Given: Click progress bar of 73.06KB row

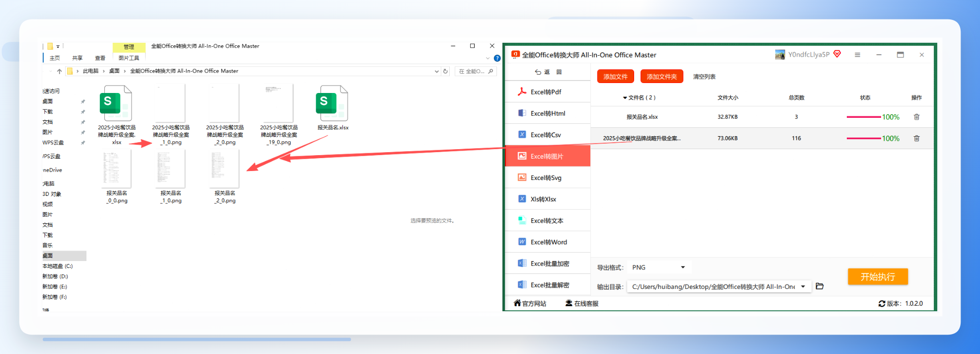Looking at the screenshot, I should pos(864,138).
